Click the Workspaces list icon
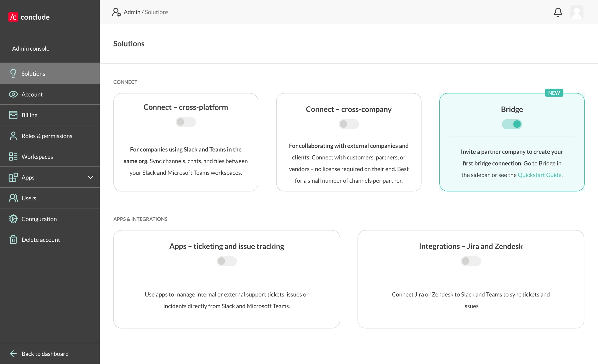Viewport: 598px width, 364px height. (13, 156)
